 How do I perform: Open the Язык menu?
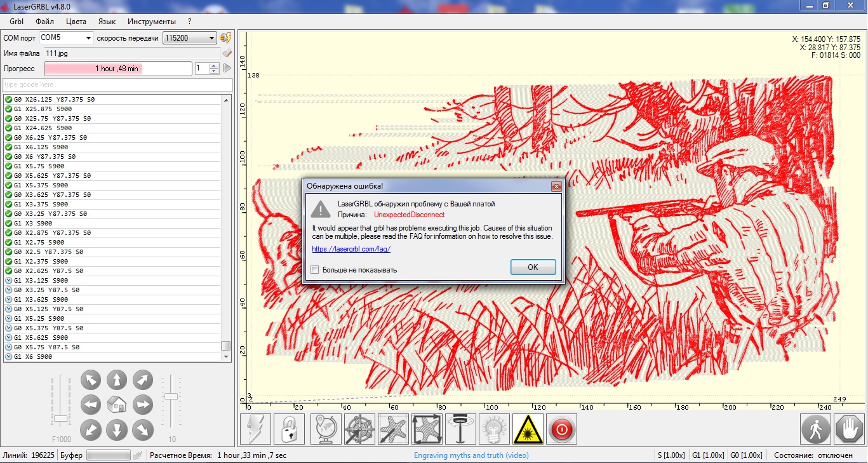coord(107,22)
